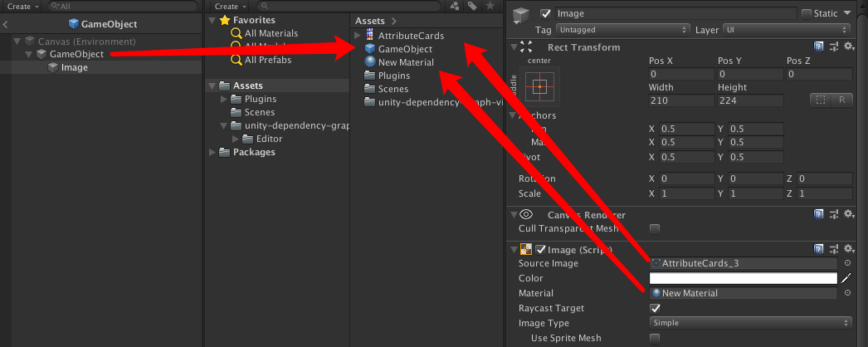Image resolution: width=868 pixels, height=347 pixels.
Task: Expand Packages in the Project tree
Action: coord(212,152)
